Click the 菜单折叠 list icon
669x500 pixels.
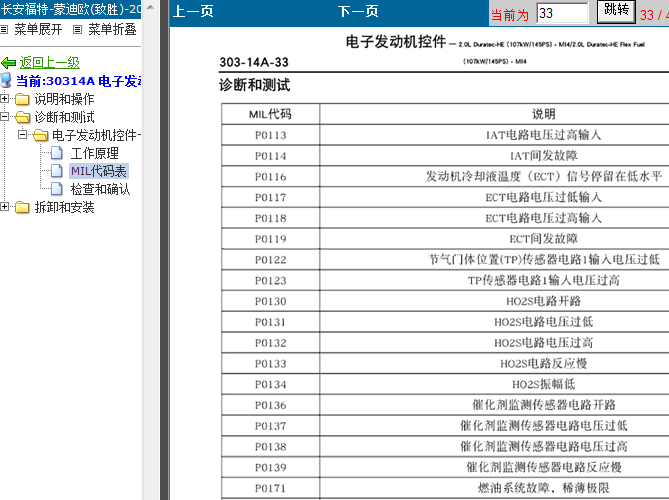(x=77, y=29)
